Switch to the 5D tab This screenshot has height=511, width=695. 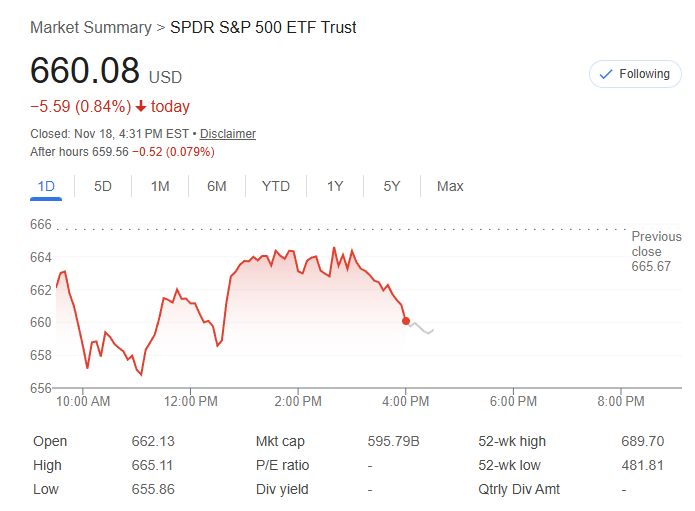[x=103, y=186]
